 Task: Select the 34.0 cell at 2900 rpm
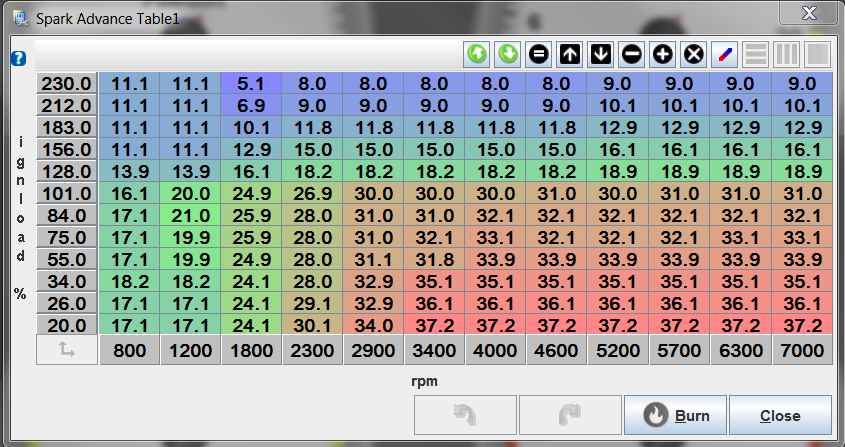coord(373,326)
